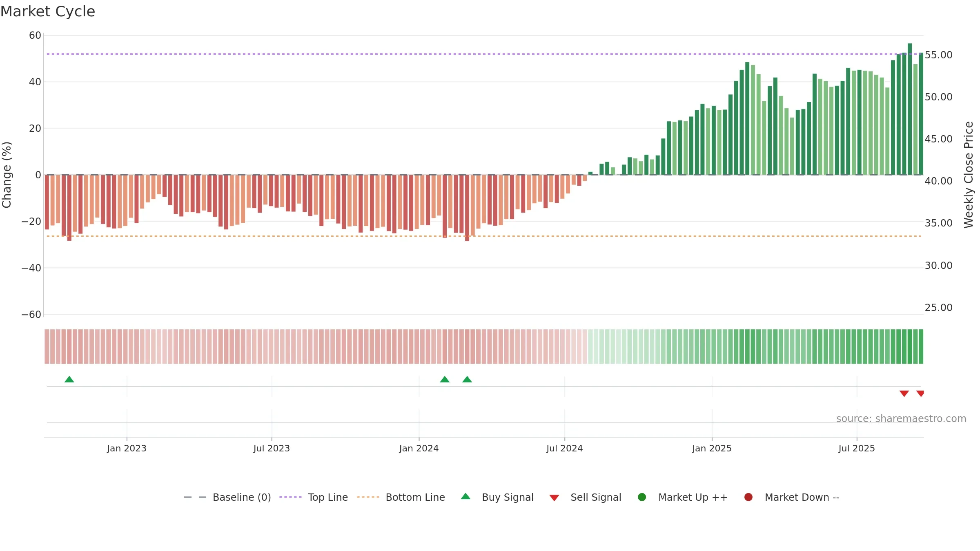Click the purple dotted Top Line legend swatch
This screenshot has height=551, width=980.
tap(290, 497)
